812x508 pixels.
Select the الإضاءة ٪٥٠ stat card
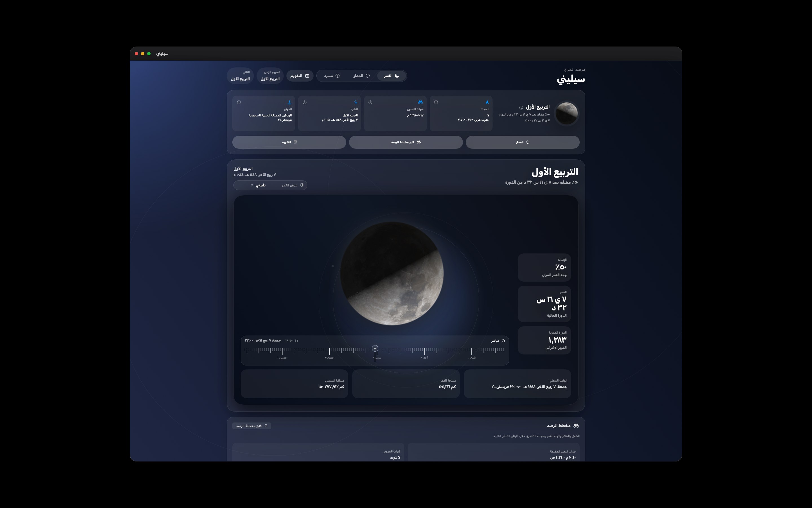[544, 268]
